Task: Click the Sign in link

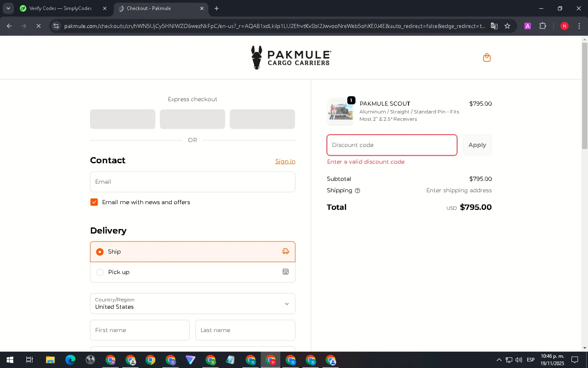Action: tap(285, 161)
